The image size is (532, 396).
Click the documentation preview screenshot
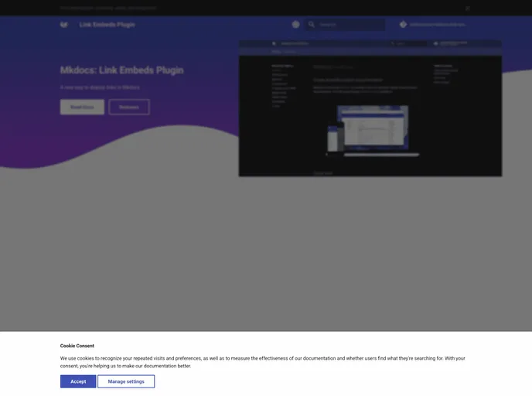tap(370, 108)
